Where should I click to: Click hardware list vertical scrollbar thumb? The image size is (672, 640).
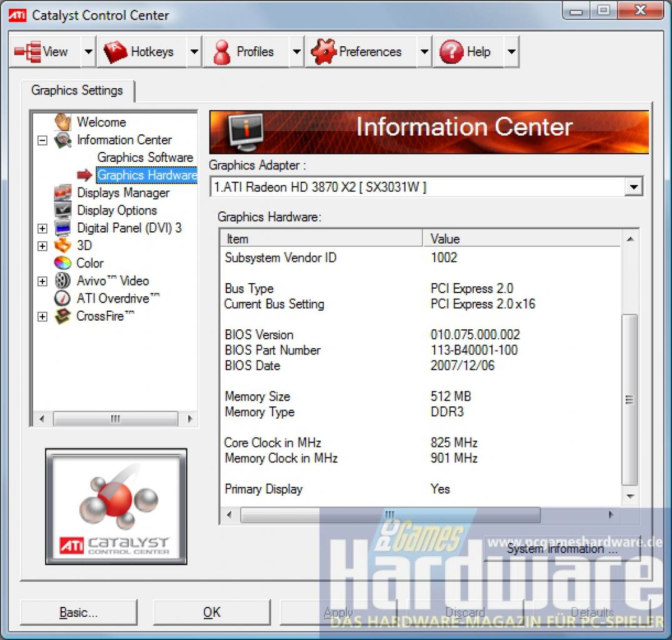[629, 399]
